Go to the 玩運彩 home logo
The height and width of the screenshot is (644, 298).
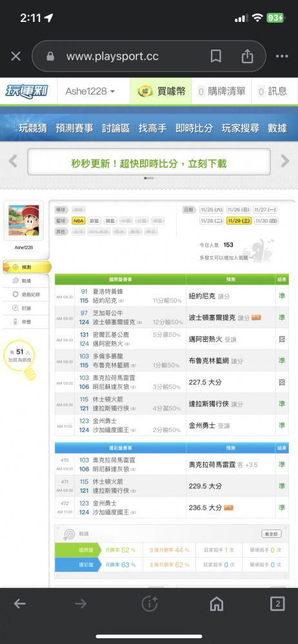click(26, 91)
